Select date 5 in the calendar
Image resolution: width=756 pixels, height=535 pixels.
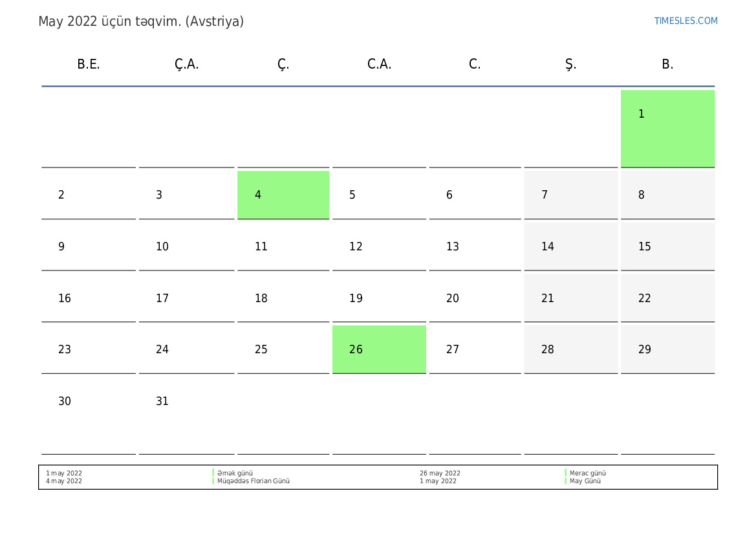(379, 195)
